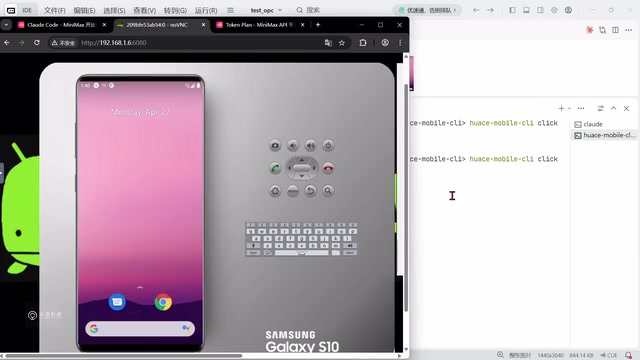The image size is (640, 360).
Task: Click the red Claude starburst icon in the editor toolbar
Action: pyautogui.click(x=589, y=30)
